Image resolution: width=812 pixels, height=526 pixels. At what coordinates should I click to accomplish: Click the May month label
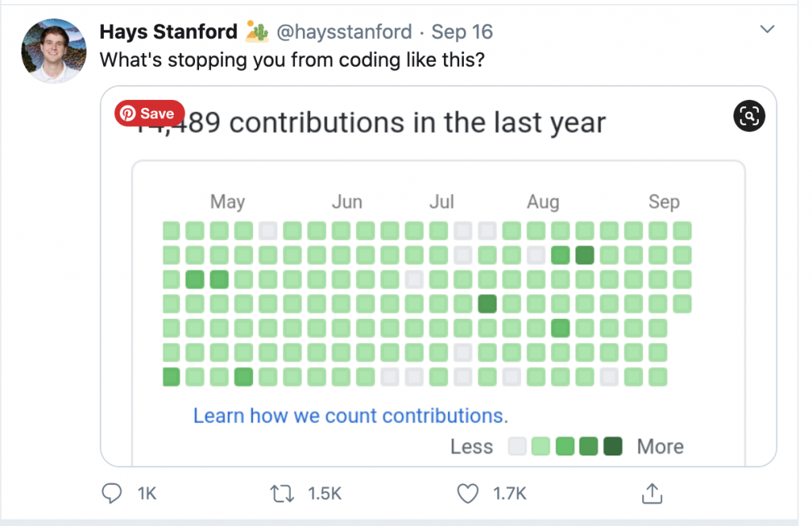(228, 202)
